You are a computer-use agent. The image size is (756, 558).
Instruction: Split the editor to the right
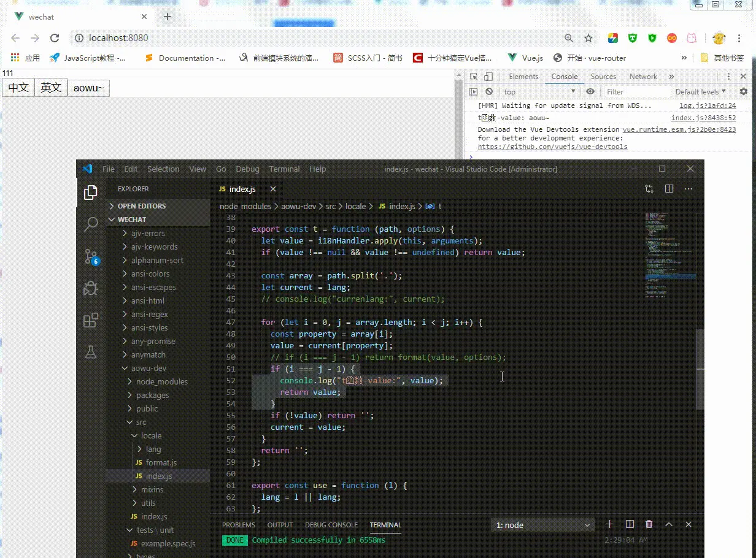(669, 189)
